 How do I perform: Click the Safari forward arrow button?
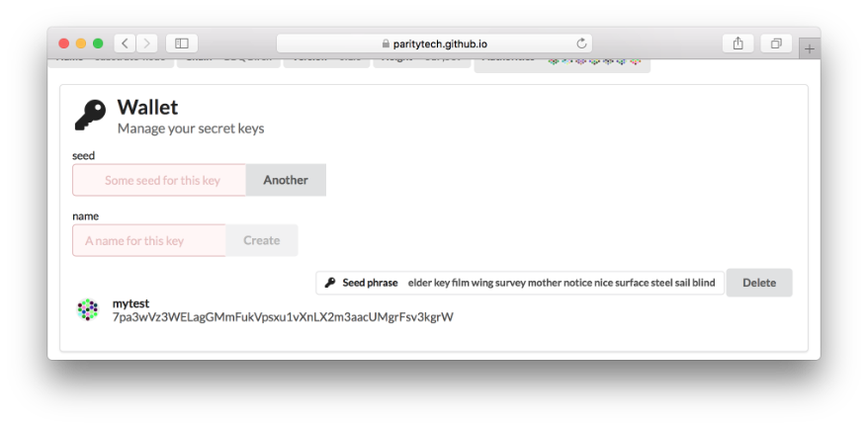pos(147,43)
